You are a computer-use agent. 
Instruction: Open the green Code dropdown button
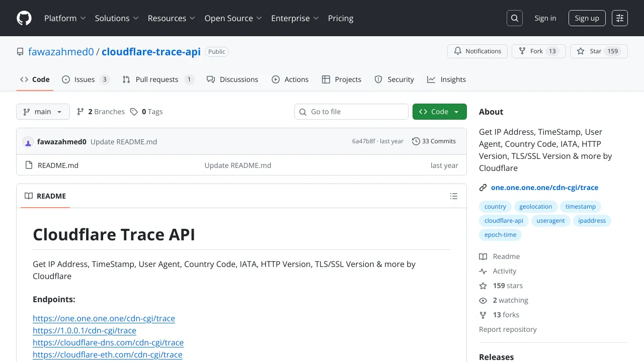[440, 112]
